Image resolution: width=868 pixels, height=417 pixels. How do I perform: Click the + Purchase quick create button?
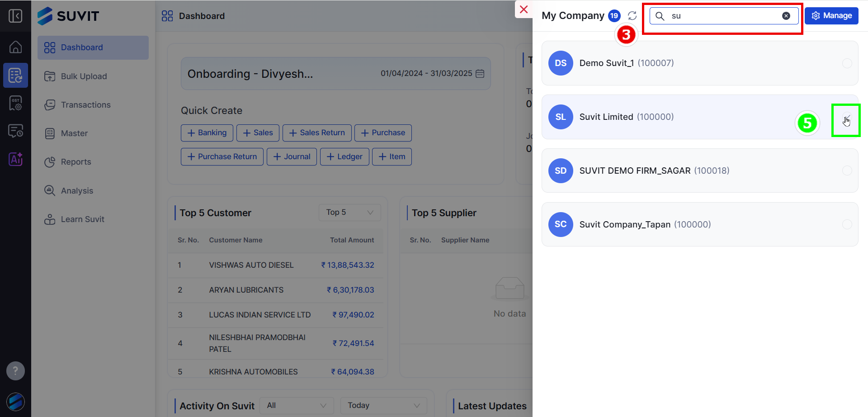coord(383,133)
